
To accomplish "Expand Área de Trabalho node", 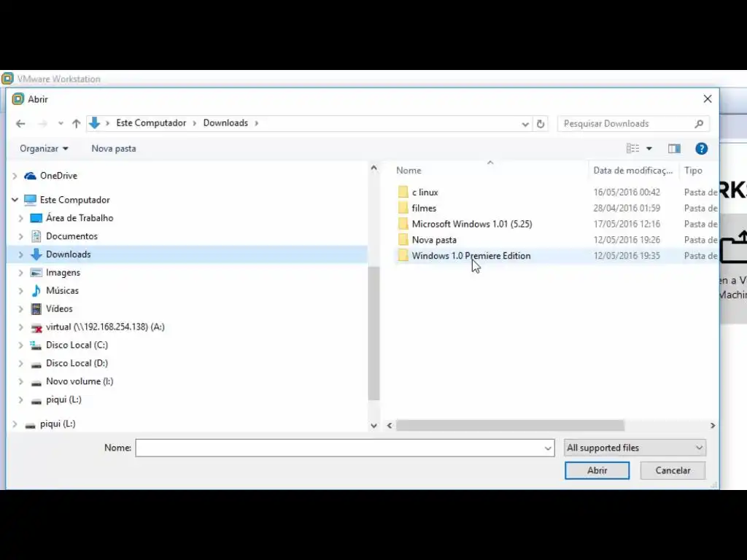I will click(x=20, y=218).
